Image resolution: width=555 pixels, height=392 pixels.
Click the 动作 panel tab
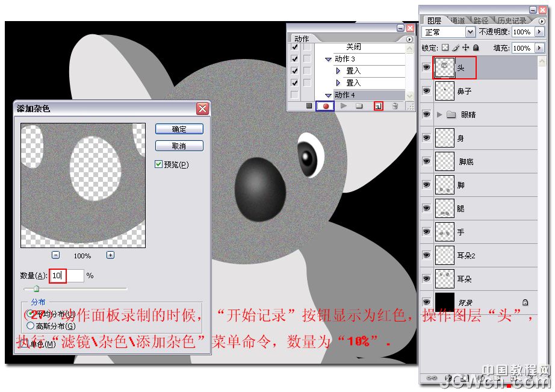[x=302, y=39]
